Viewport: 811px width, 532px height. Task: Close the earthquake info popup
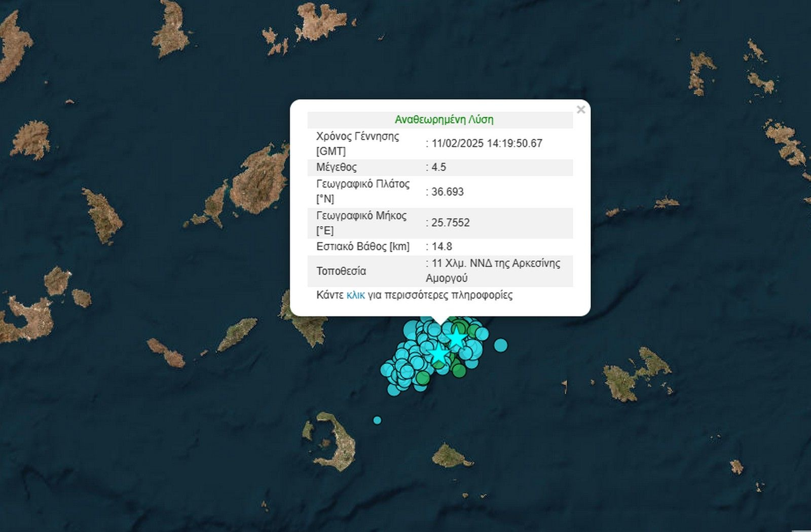point(581,109)
